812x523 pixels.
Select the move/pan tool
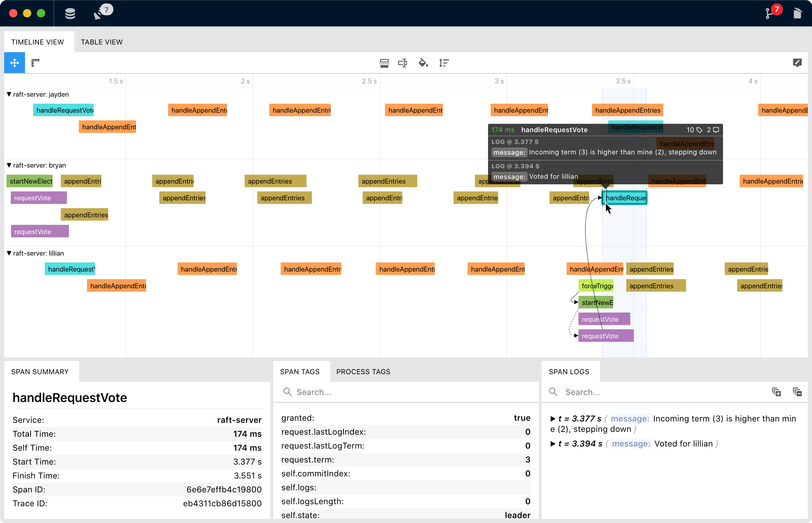coord(15,63)
